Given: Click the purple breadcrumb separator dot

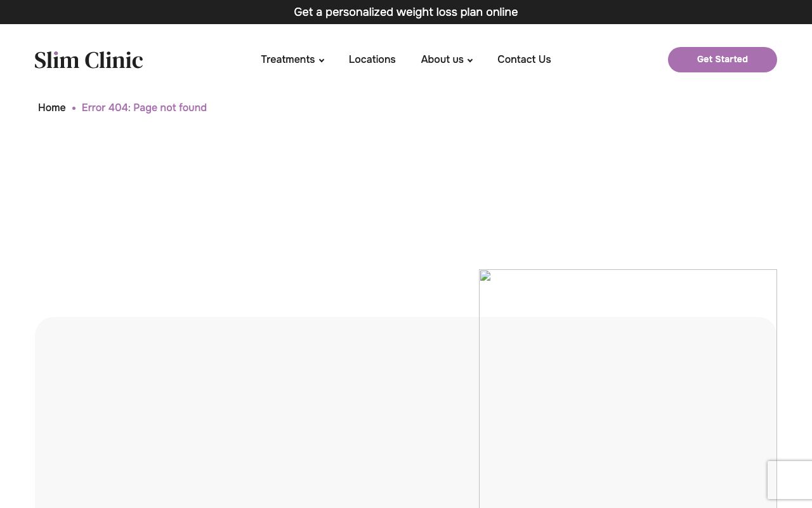Looking at the screenshot, I should pos(74,109).
